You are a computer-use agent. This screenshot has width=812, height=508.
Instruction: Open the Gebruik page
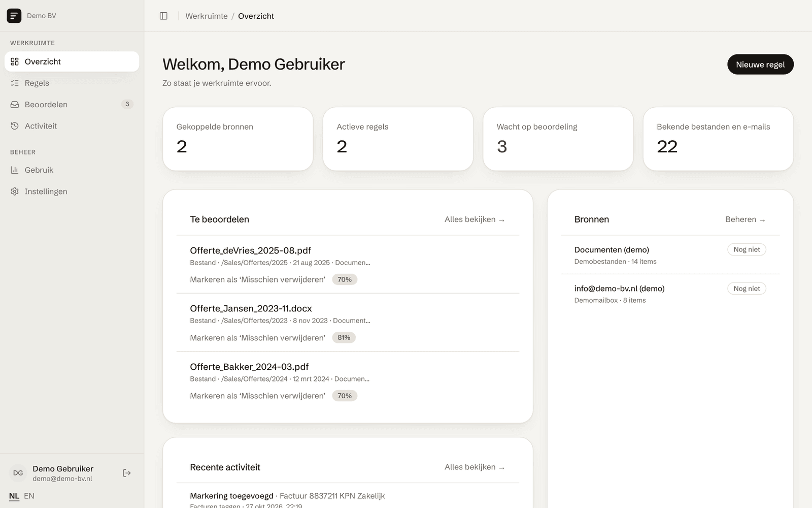pyautogui.click(x=72, y=170)
